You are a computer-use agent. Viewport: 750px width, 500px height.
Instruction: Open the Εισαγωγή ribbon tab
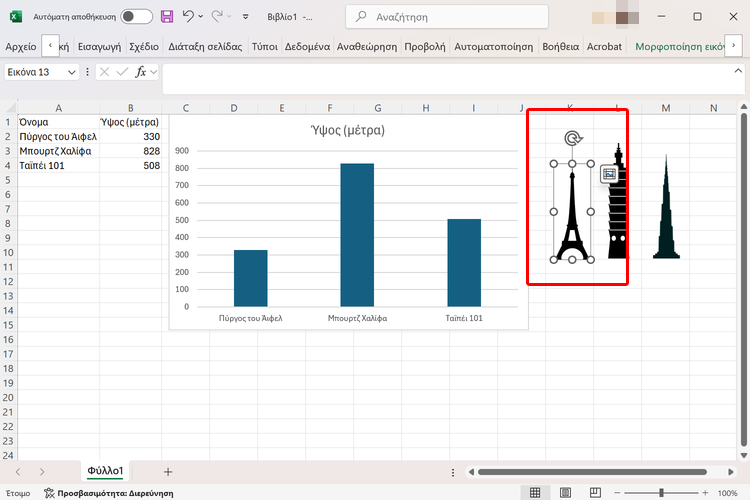[x=99, y=46]
